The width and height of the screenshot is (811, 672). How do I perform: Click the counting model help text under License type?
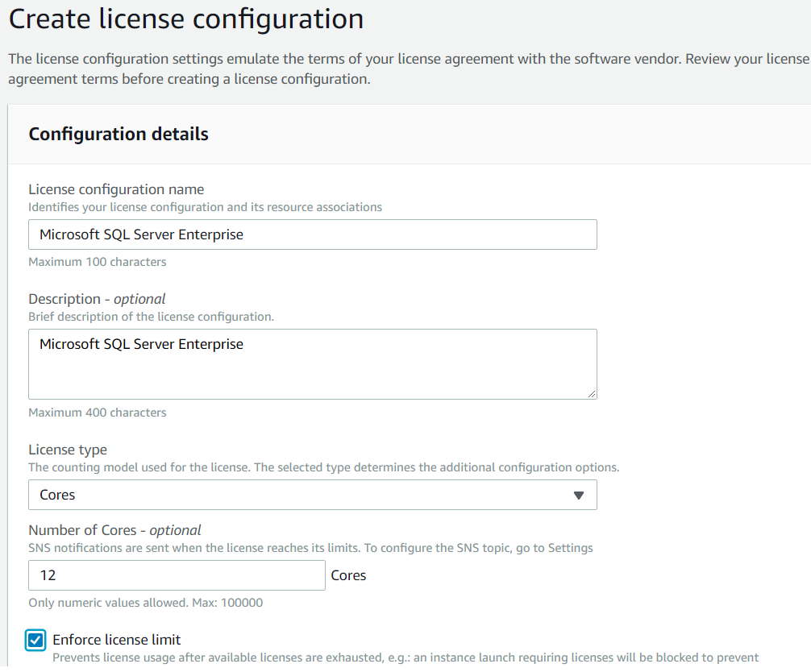[323, 467]
